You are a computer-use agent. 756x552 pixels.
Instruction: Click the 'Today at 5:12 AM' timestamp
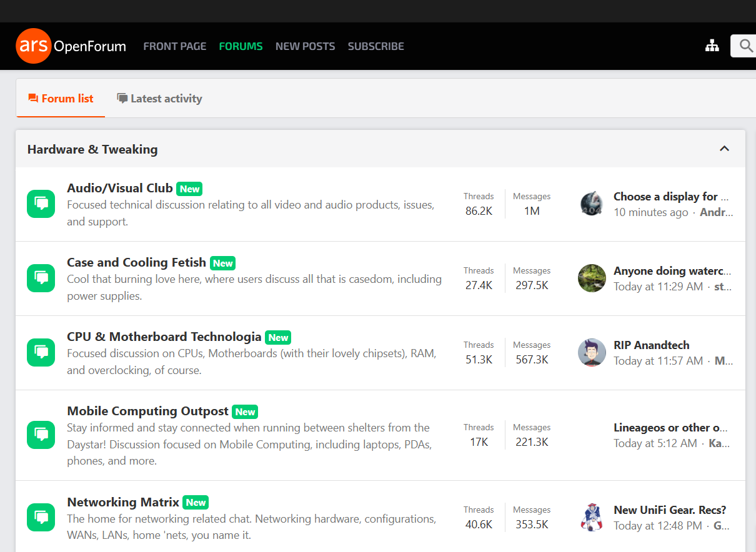tap(655, 443)
